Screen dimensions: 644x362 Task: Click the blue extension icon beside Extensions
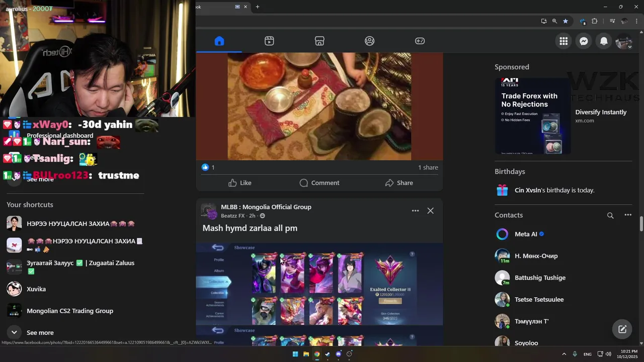click(x=583, y=21)
